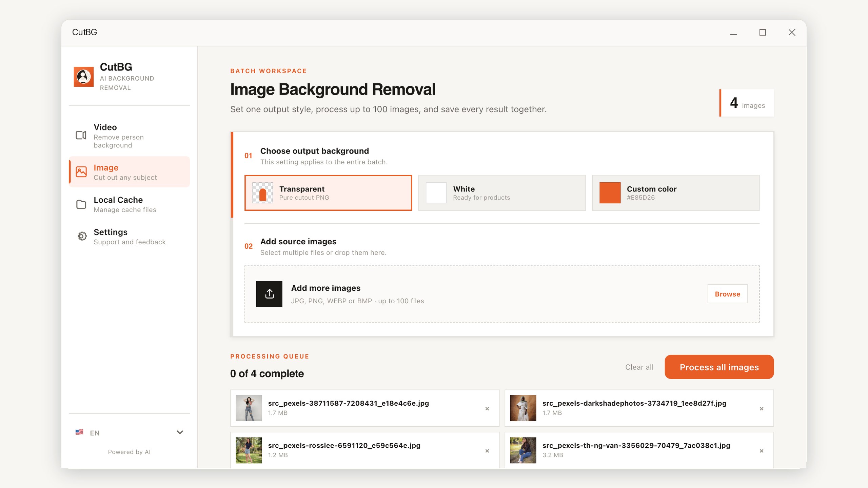Remove src_pexels-darkshadephotos-3734719_1ee8d27f.jpg from queue

point(762,409)
